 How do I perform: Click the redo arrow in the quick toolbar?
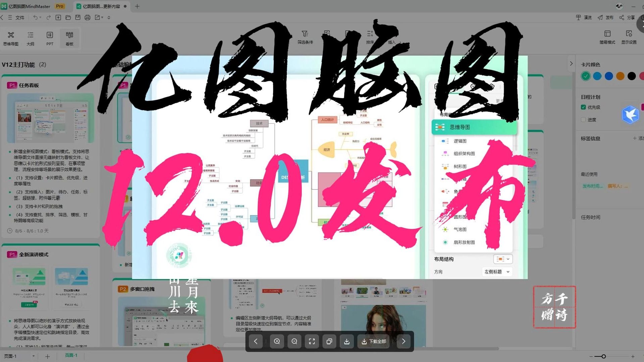point(49,17)
